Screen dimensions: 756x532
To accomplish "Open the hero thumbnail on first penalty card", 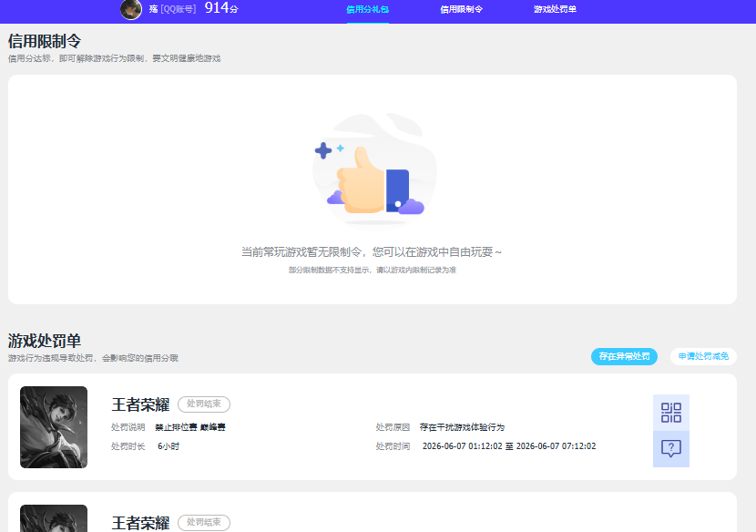I will [54, 427].
